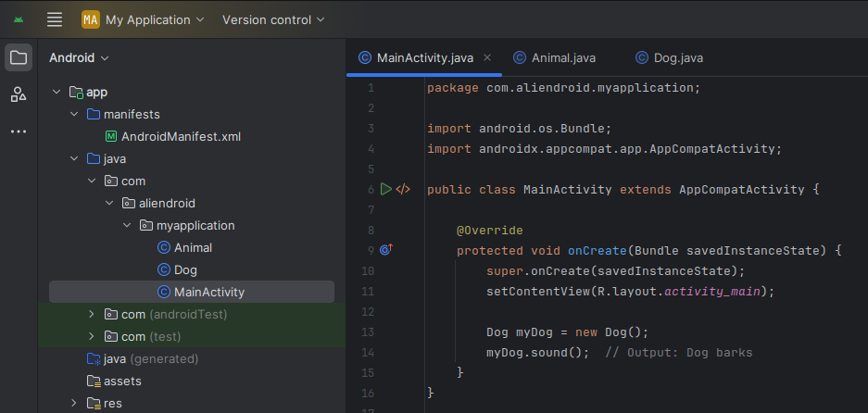Screen dimensions: 868x413
Task: Click the assets folder icon
Action: click(94, 382)
